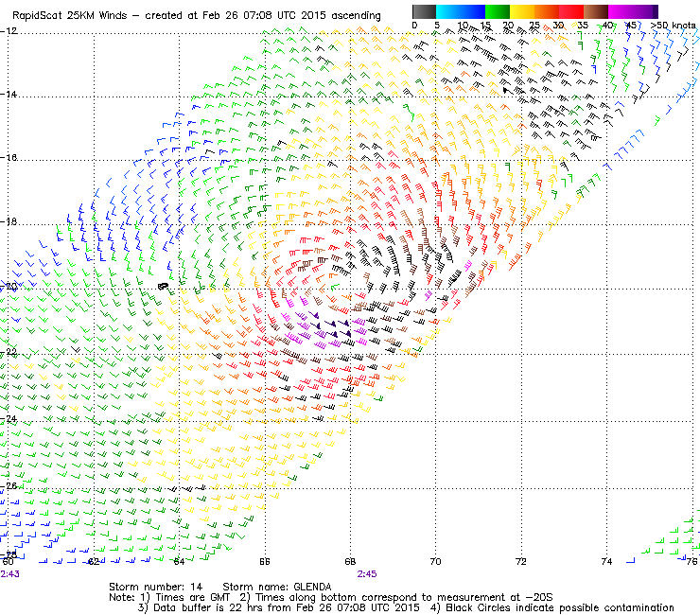The width and height of the screenshot is (700, 615).
Task: Pick the red 30-35 knots legend swatch
Action: click(x=571, y=11)
